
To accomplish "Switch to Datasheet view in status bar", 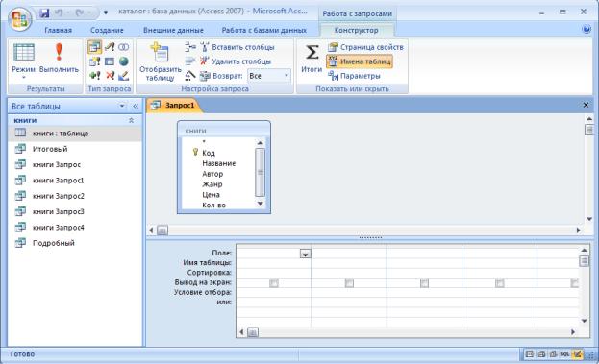I will [529, 354].
